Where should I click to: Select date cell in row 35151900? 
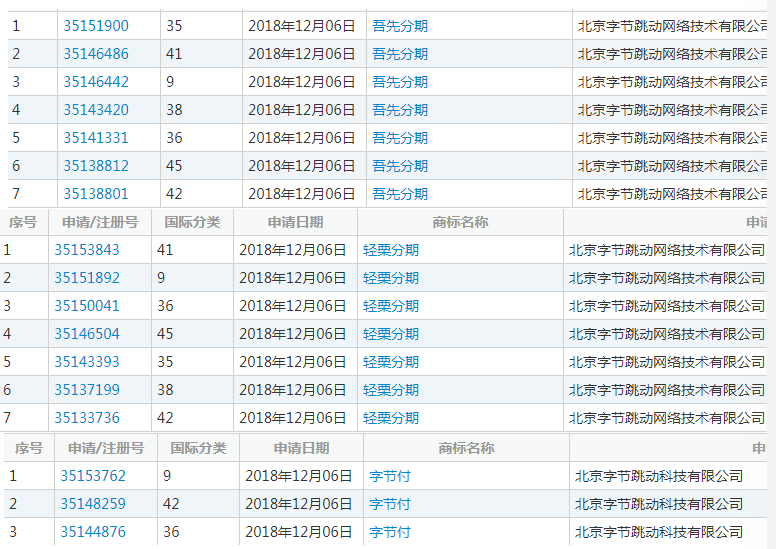302,26
